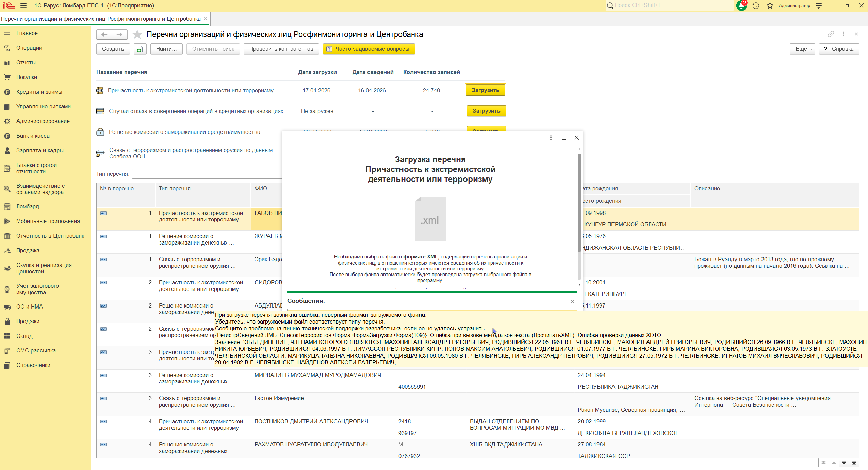Open history clock icon in title bar
Viewport: 868px width, 470px height.
coord(756,5)
